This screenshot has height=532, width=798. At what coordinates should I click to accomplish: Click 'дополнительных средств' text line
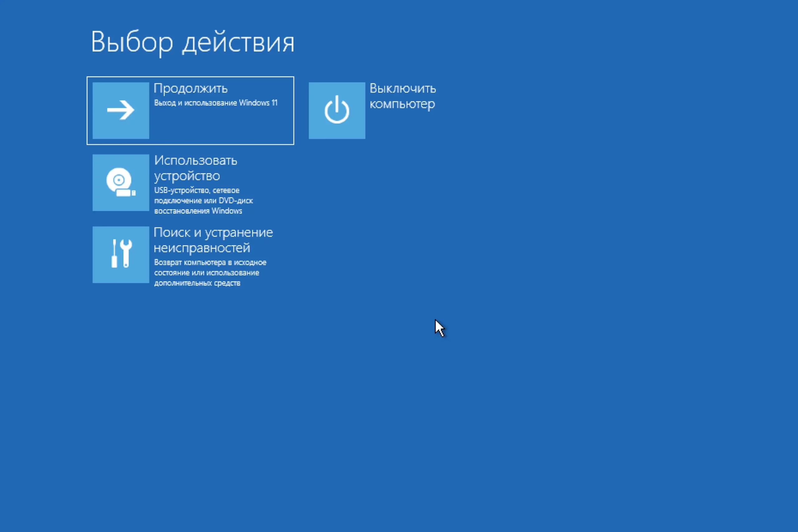point(197,283)
